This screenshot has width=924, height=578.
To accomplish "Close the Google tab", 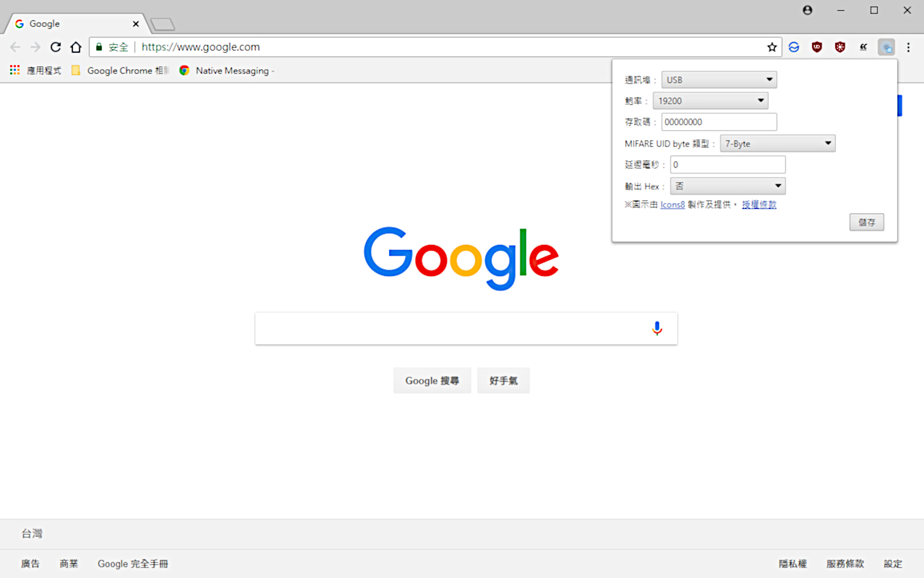I will 136,24.
